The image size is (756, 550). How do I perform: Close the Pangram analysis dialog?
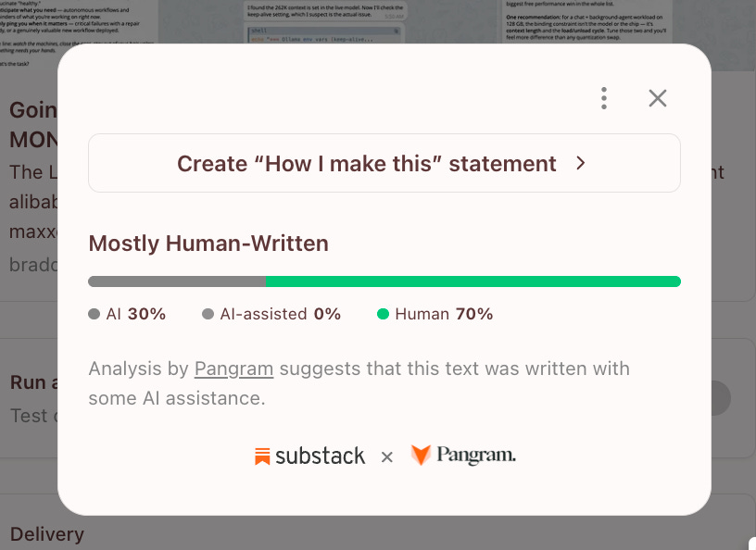658,98
